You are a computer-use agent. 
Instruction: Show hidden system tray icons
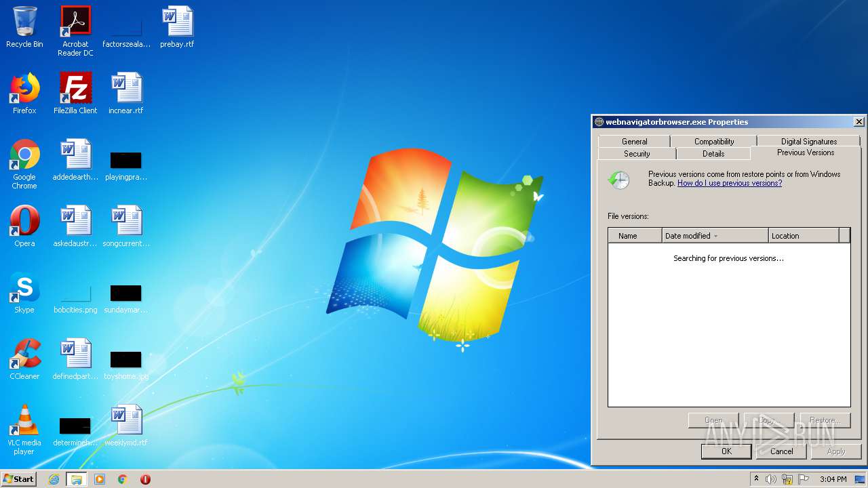pyautogui.click(x=757, y=479)
